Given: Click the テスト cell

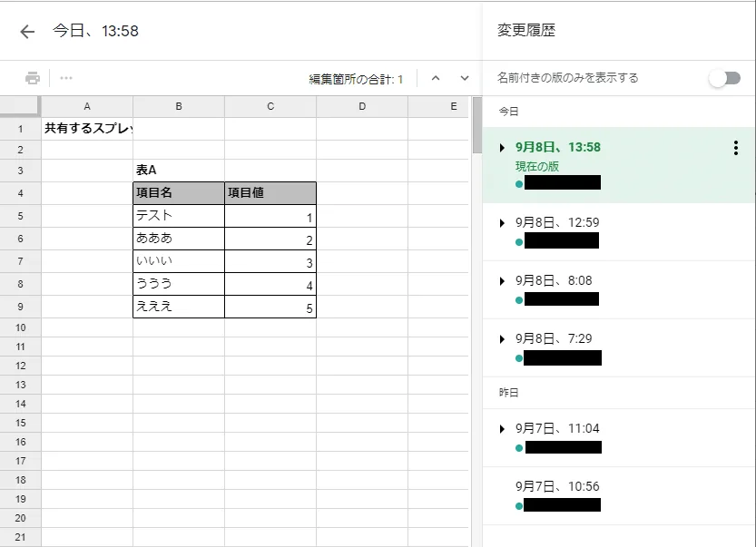Looking at the screenshot, I should tap(179, 216).
